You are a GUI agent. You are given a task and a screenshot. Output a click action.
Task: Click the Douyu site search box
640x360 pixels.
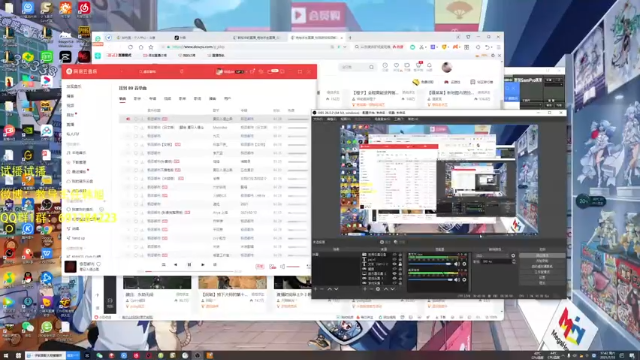[357, 67]
